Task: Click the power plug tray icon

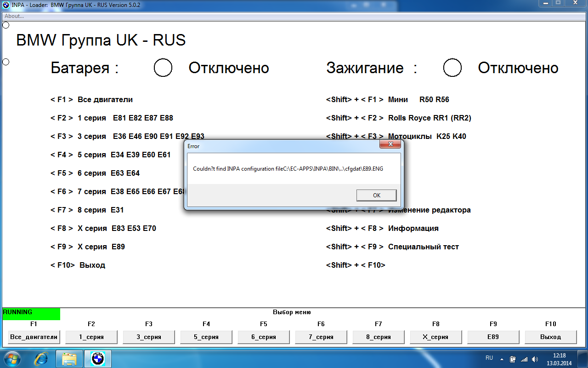Action: 513,359
